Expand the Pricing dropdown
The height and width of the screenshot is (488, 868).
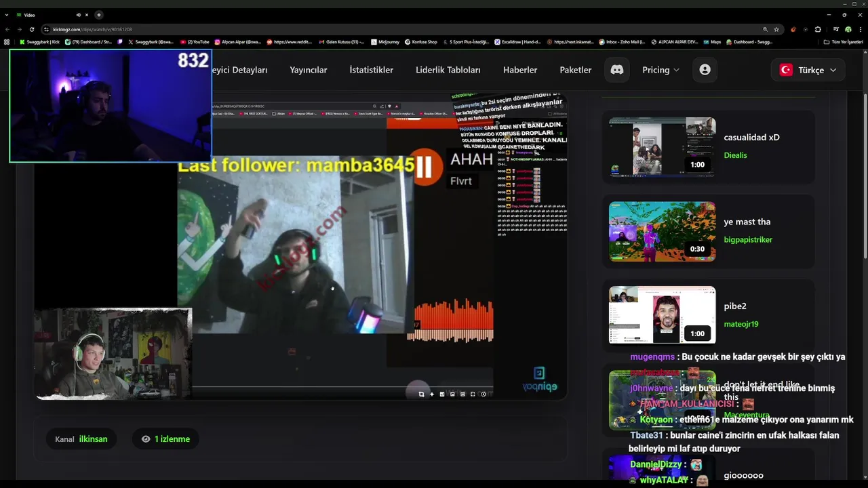[661, 70]
